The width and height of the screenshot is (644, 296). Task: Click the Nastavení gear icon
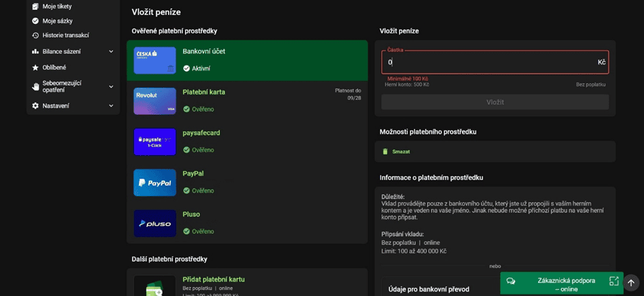pyautogui.click(x=36, y=106)
